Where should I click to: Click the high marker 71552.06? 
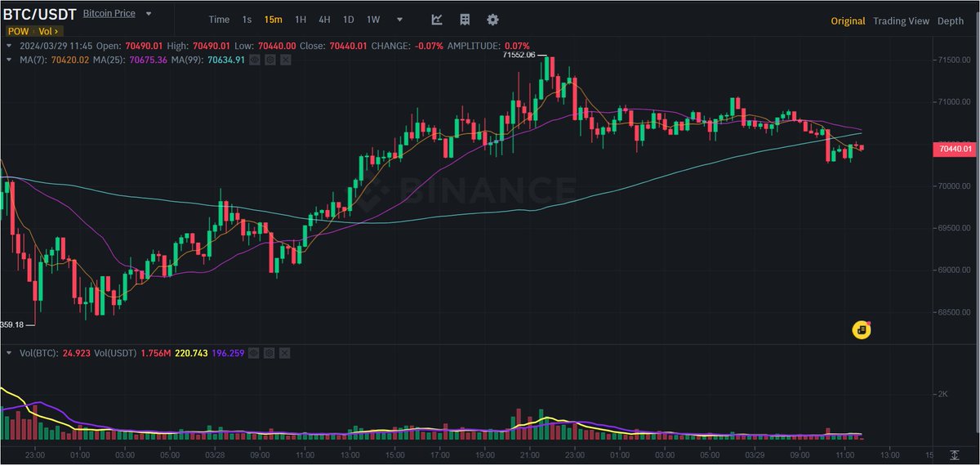point(519,55)
